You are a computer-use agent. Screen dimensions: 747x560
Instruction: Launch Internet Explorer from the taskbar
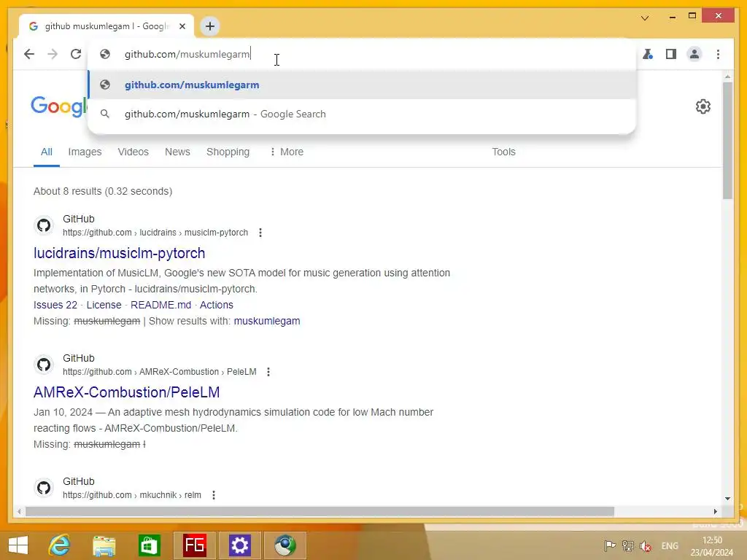coord(60,545)
